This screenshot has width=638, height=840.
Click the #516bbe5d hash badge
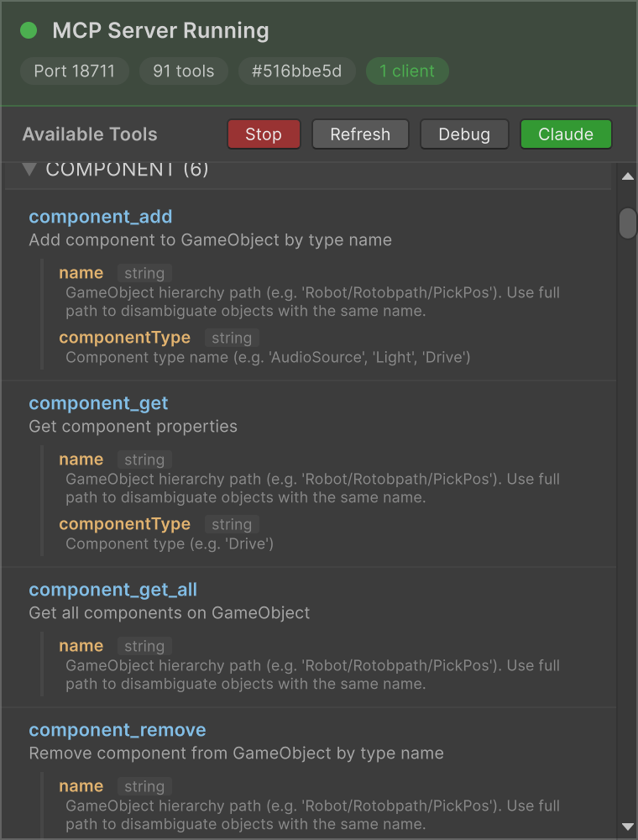pos(296,71)
